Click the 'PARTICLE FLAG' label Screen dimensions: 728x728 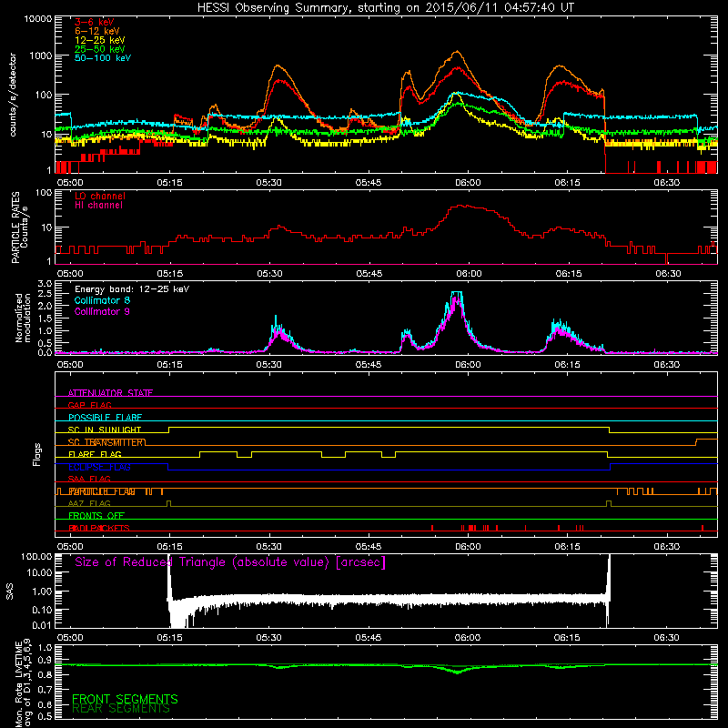click(102, 491)
